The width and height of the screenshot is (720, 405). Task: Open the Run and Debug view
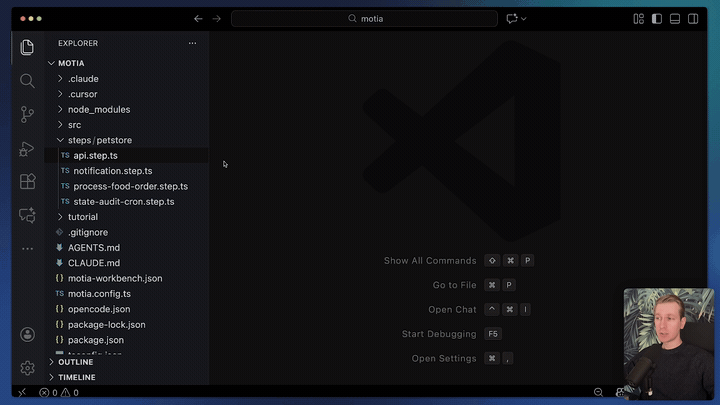pos(27,148)
